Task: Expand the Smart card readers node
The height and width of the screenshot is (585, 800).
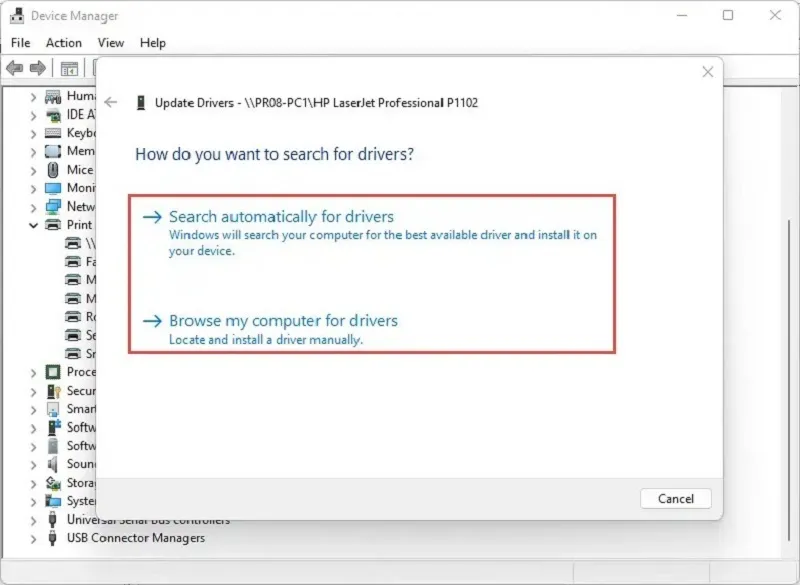Action: click(33, 410)
